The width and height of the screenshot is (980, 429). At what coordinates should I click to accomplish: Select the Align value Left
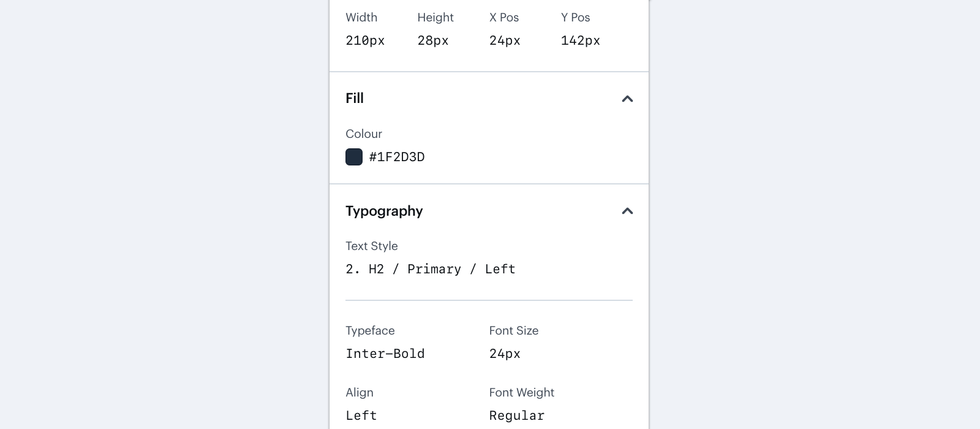click(361, 416)
